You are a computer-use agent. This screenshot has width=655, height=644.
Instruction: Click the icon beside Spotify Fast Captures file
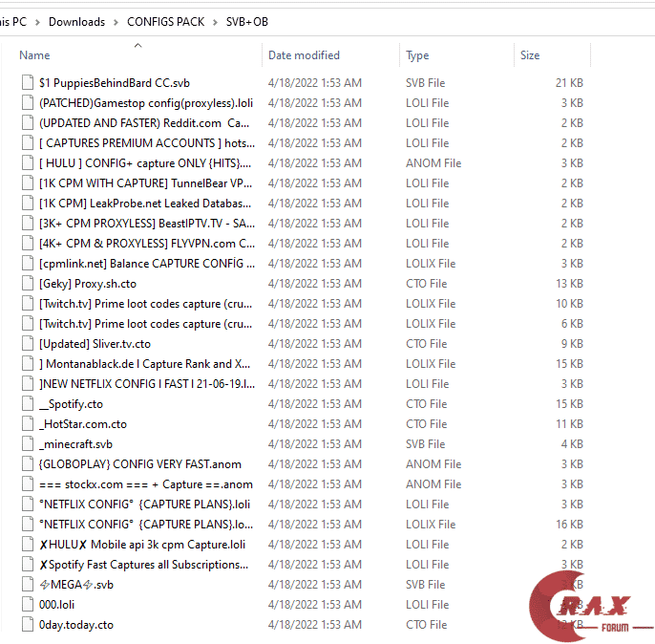tap(28, 564)
